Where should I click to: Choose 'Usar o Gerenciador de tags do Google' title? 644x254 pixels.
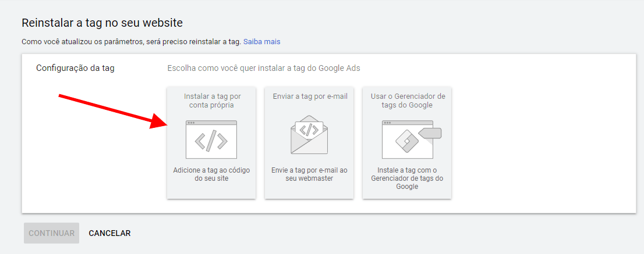407,101
